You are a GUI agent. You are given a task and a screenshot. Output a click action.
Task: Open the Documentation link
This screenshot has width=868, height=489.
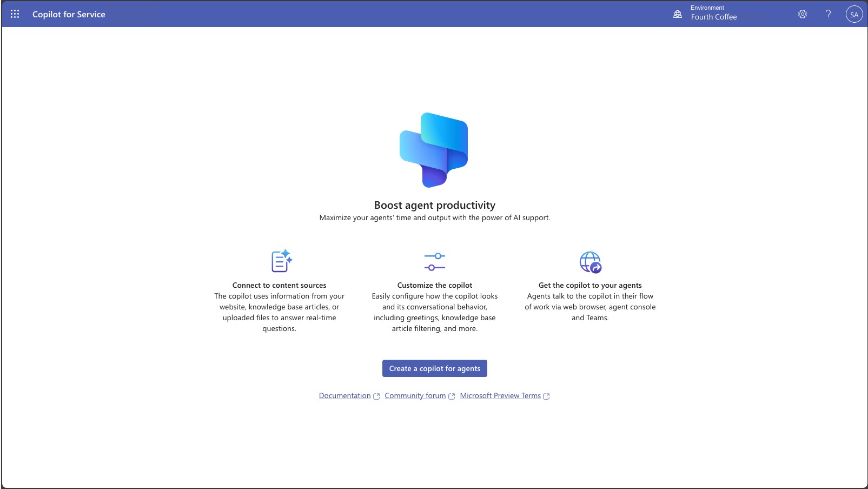click(x=344, y=395)
